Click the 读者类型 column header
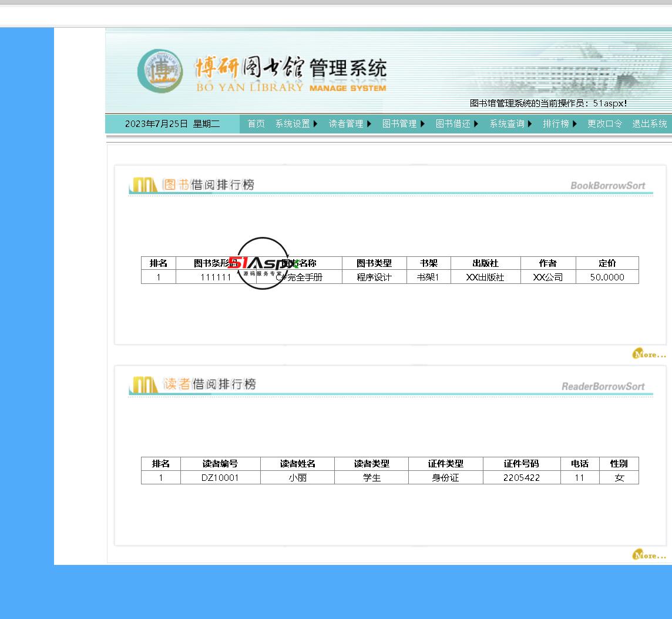 (x=372, y=464)
